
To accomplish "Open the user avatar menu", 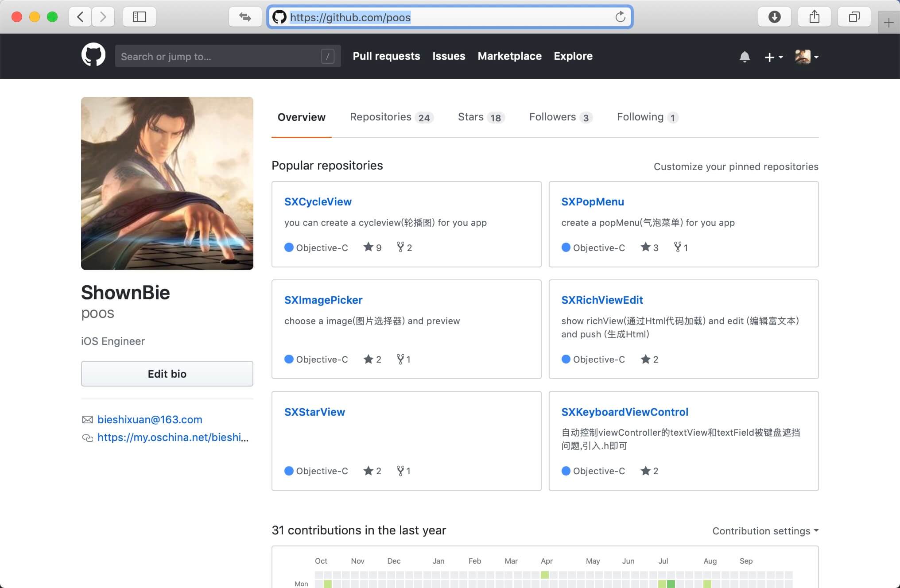I will (807, 57).
